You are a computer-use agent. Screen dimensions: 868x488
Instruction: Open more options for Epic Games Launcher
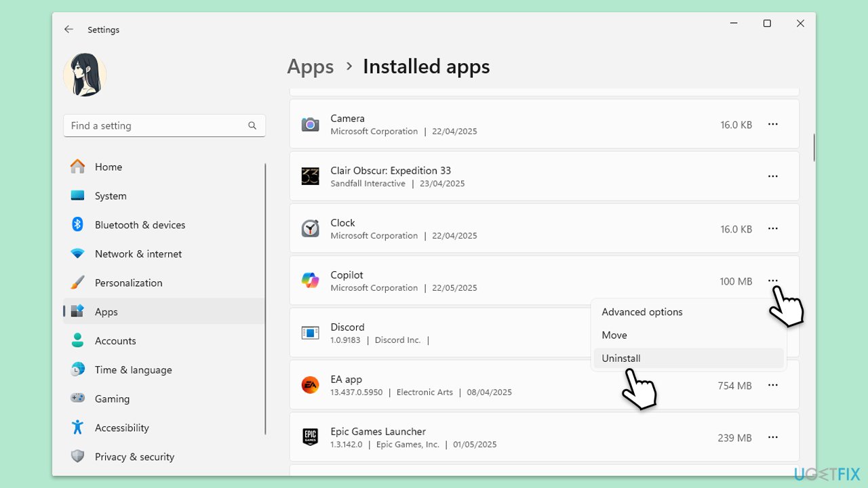(773, 438)
